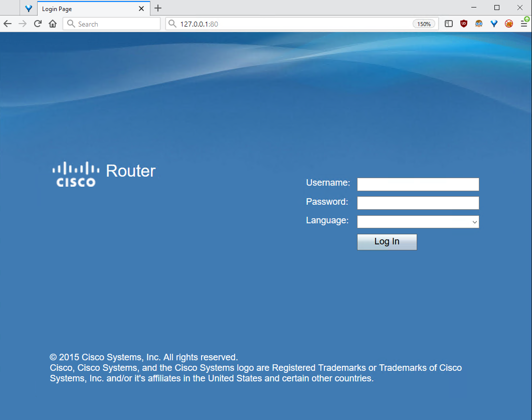The width and height of the screenshot is (532, 420).
Task: Click the magnifier icon in address bar
Action: [172, 24]
